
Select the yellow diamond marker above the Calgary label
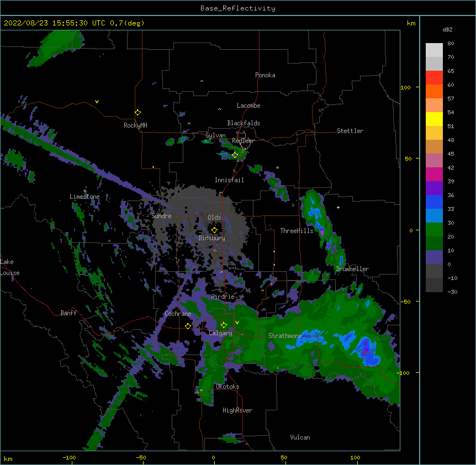pos(224,325)
